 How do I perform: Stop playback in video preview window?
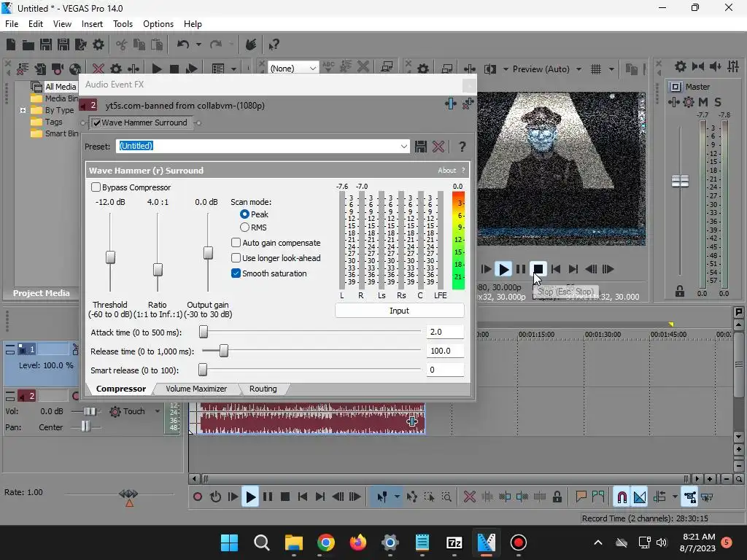click(x=538, y=270)
